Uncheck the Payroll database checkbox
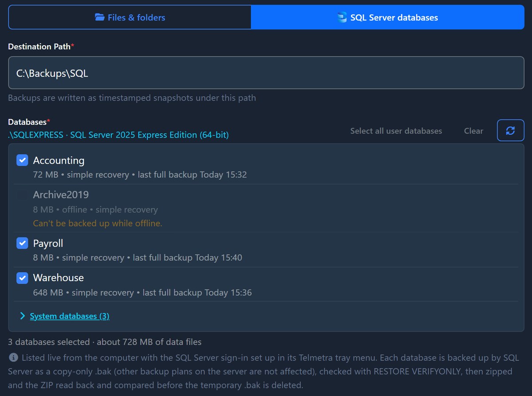Viewport: 532px width, 396px height. [22, 243]
